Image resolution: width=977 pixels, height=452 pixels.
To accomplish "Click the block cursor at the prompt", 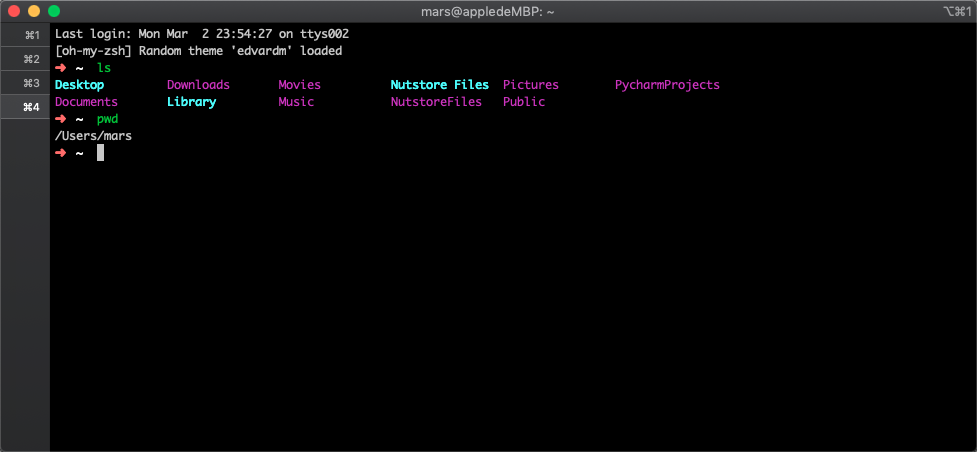I will pos(100,153).
